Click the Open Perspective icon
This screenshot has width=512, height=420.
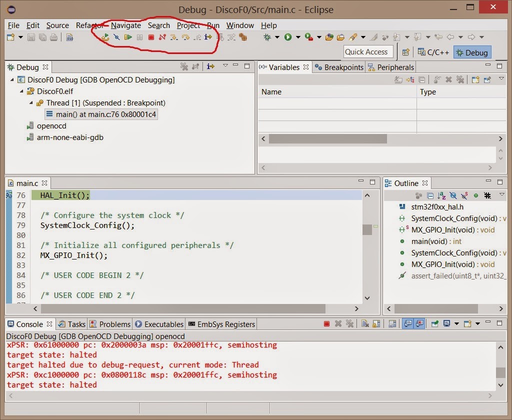406,52
